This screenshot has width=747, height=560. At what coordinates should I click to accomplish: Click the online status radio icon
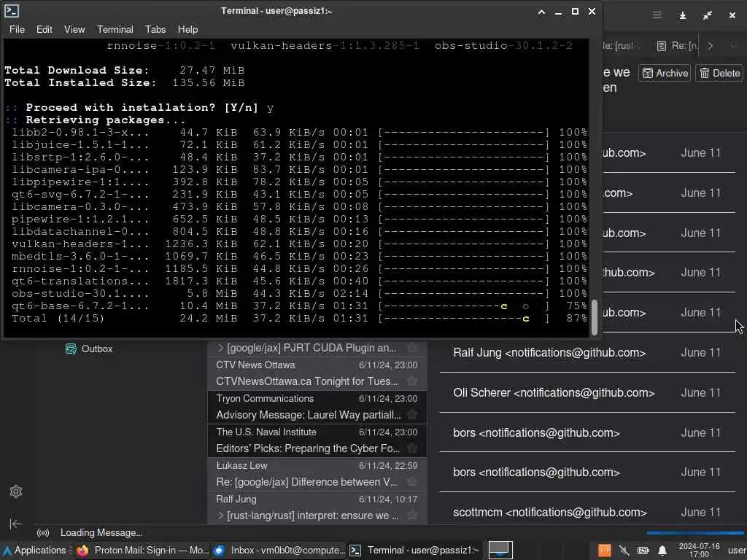pos(43,533)
